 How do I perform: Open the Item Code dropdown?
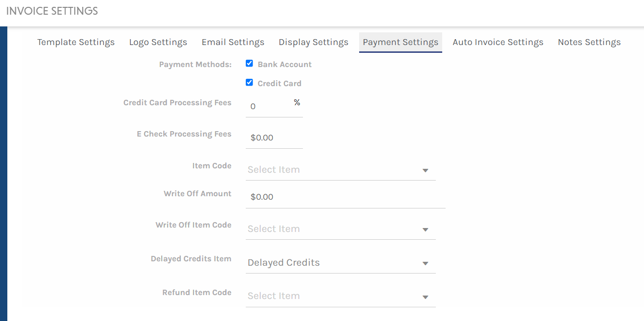341,170
